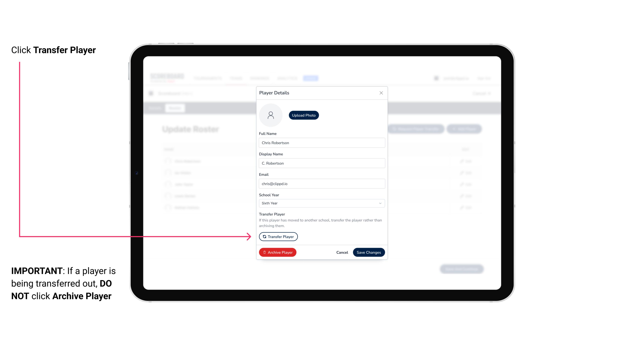
Task: Select Sixth Year from School Year dropdown
Action: point(321,203)
